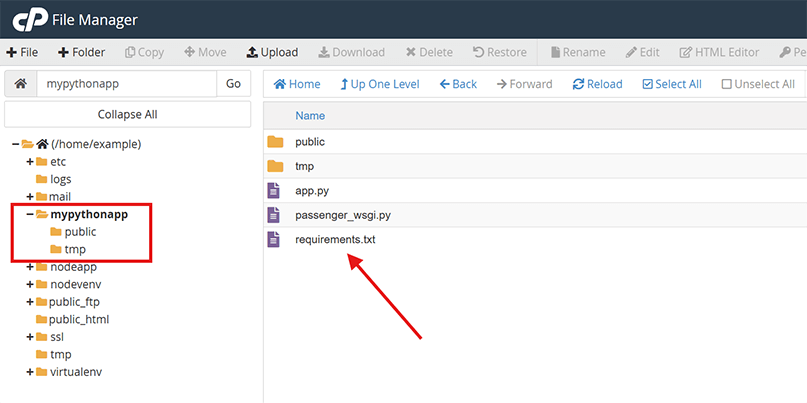Expand the nodevenv folder in tree
The width and height of the screenshot is (807, 403).
30,285
